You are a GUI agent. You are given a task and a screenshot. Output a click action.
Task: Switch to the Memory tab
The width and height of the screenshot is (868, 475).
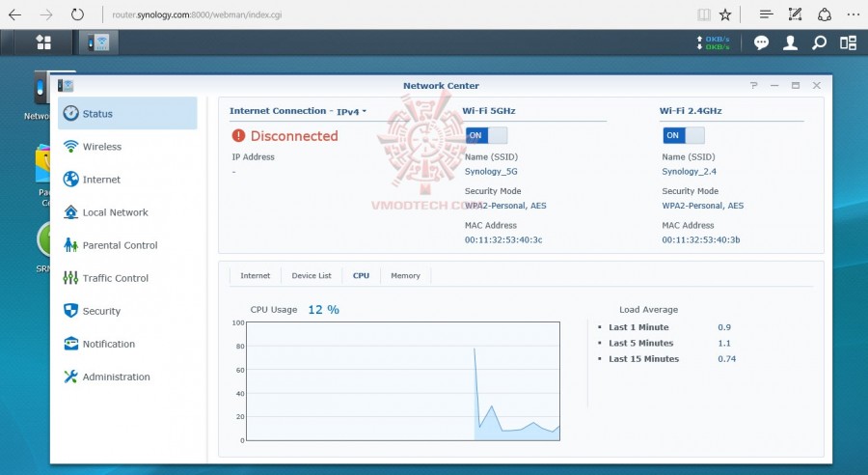(x=405, y=275)
